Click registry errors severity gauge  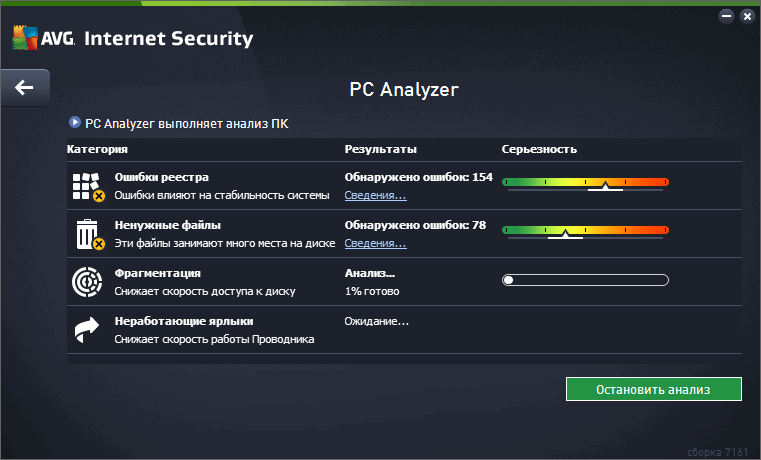coord(585,184)
